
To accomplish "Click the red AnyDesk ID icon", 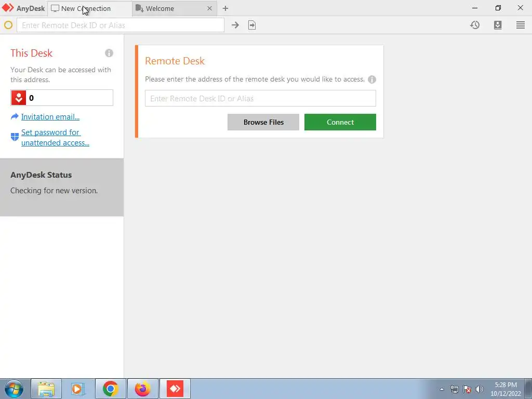I will [x=19, y=98].
